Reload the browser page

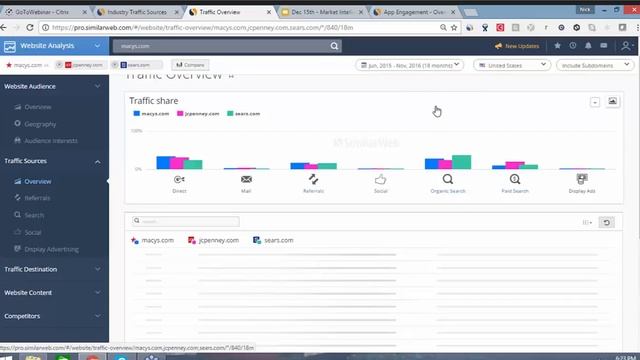click(30, 27)
